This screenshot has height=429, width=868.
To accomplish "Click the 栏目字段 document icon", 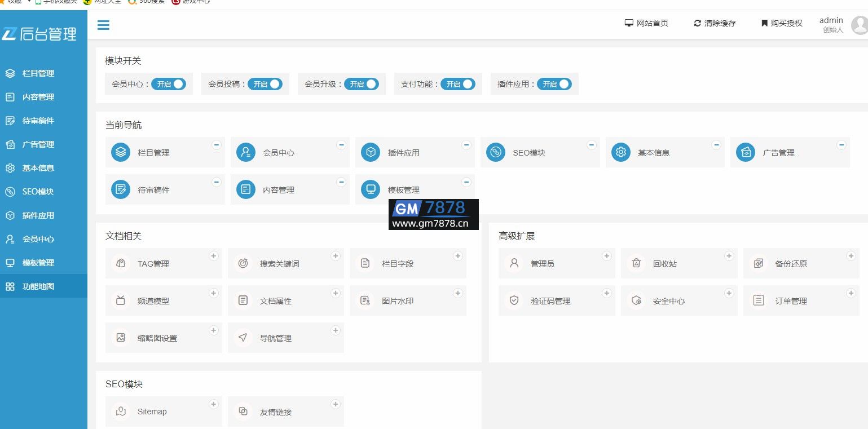I will click(365, 263).
